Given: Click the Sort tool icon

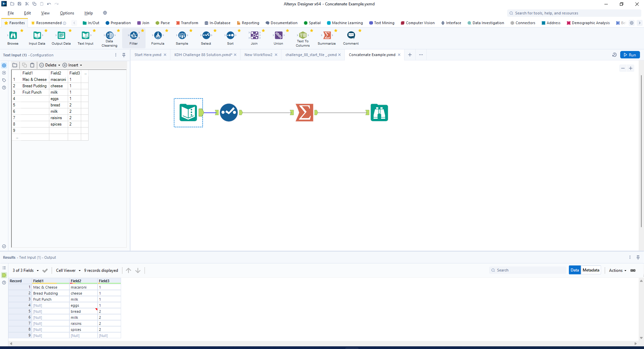Looking at the screenshot, I should pyautogui.click(x=230, y=35).
